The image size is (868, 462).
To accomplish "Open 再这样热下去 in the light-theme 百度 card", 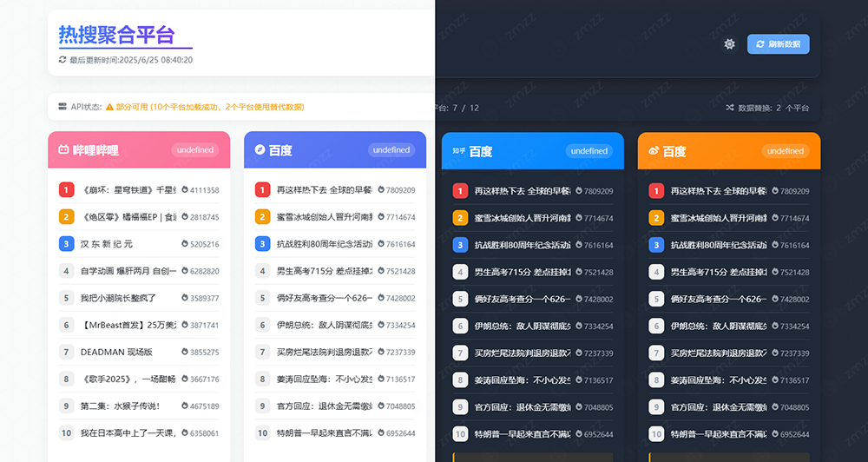I will coord(325,190).
